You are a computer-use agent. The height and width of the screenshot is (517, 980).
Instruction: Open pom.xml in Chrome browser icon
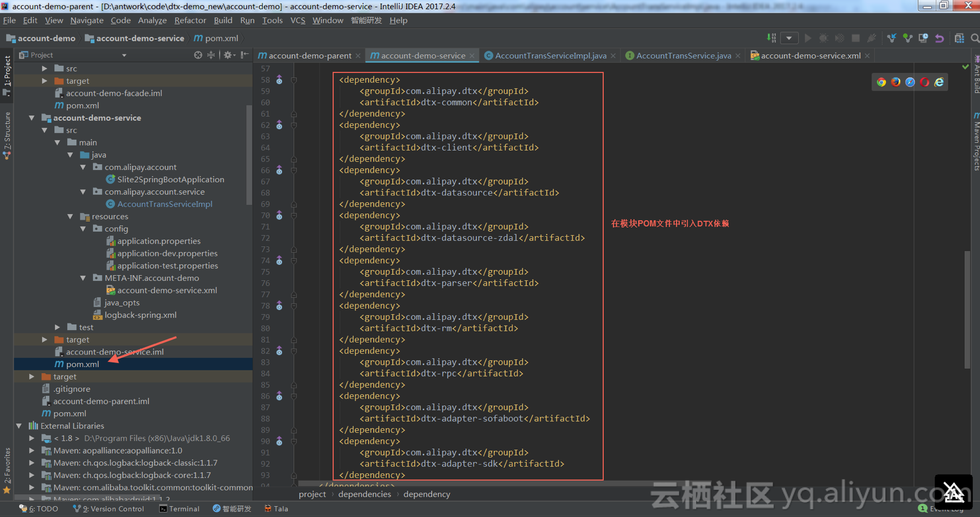click(x=881, y=82)
